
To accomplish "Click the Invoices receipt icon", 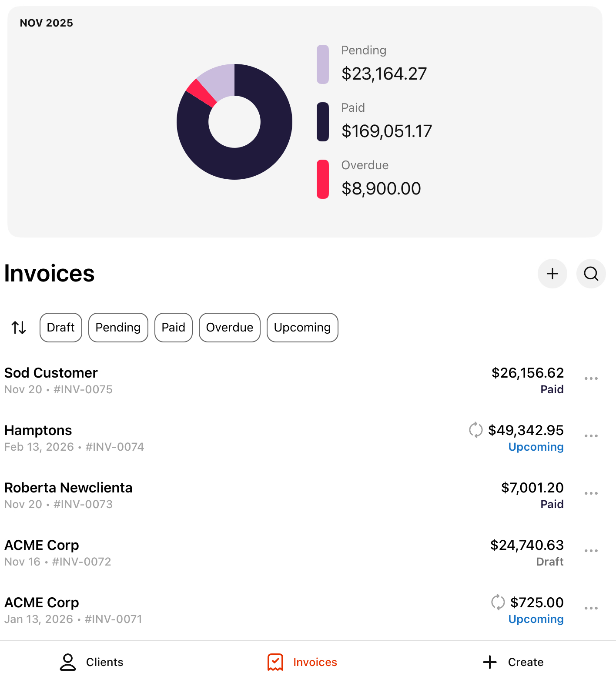I will pyautogui.click(x=275, y=662).
